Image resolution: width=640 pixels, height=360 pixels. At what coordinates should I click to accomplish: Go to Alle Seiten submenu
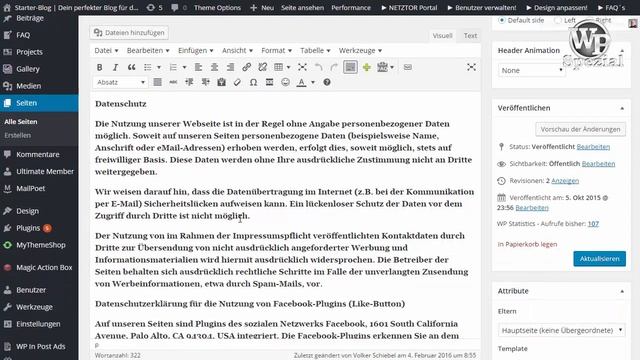click(21, 122)
